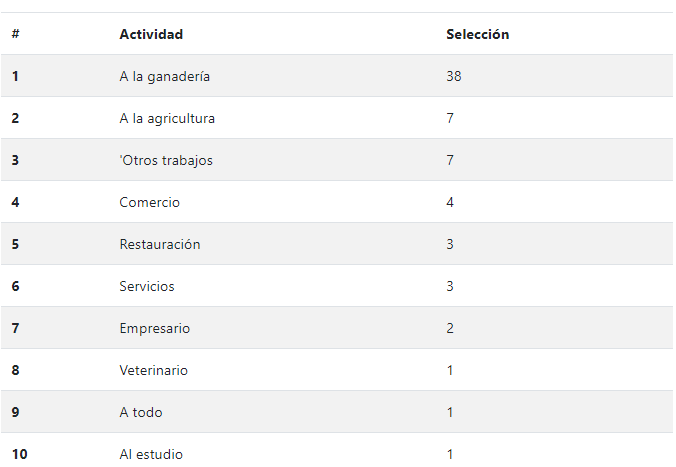Click the Selección column header

point(477,34)
